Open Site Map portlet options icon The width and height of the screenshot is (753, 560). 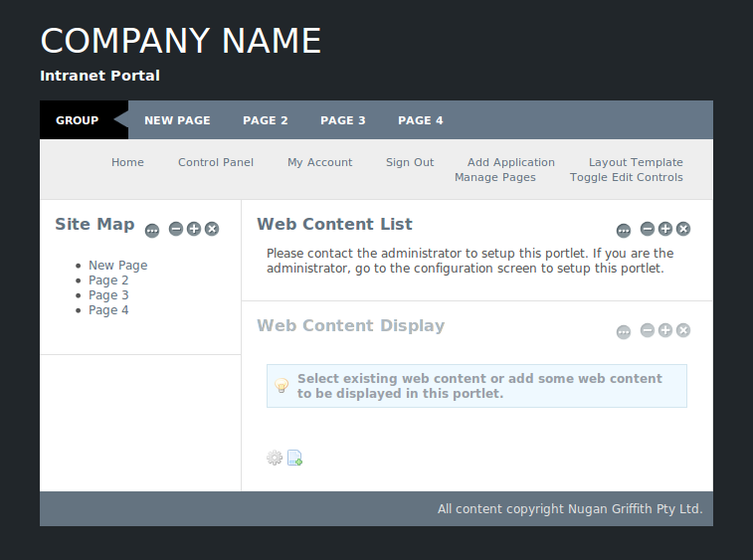click(152, 231)
